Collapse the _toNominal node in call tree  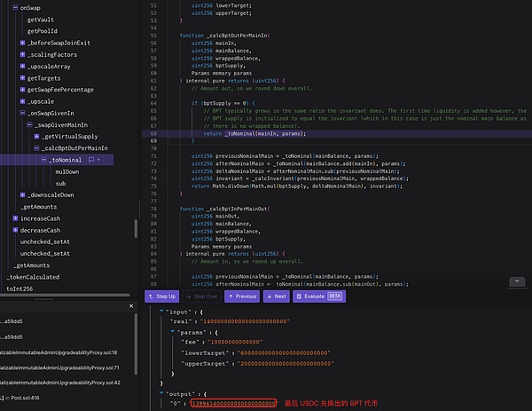click(x=43, y=160)
